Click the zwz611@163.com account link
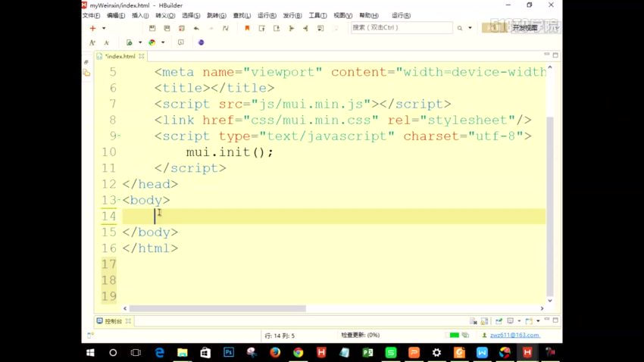Image resolution: width=644 pixels, height=362 pixels. pos(515,335)
